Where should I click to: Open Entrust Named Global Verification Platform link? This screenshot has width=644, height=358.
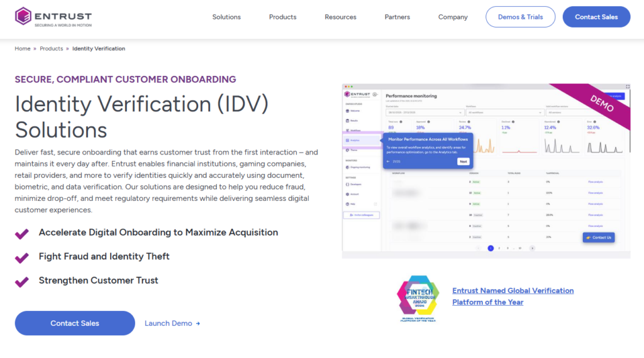pyautogui.click(x=513, y=296)
